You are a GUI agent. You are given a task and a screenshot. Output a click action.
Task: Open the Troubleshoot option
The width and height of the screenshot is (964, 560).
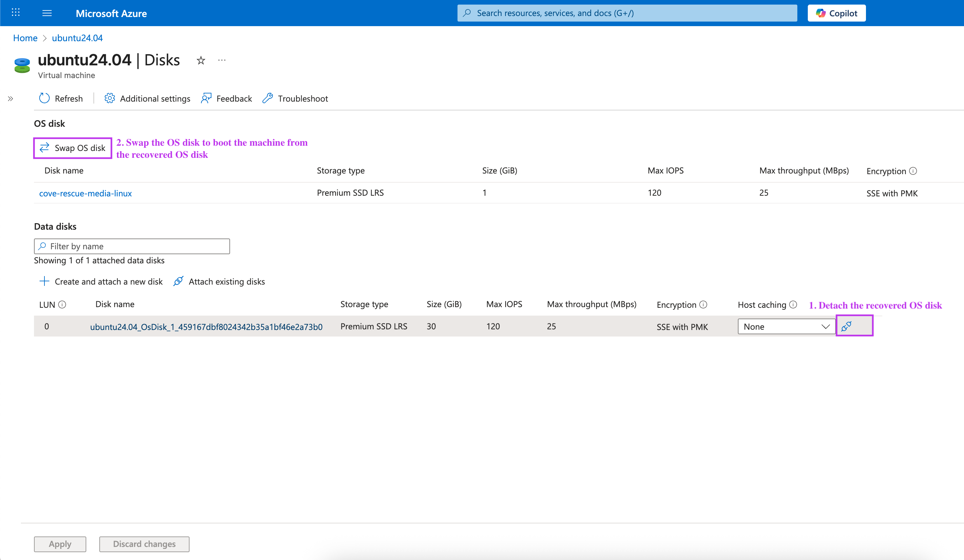[x=295, y=98]
